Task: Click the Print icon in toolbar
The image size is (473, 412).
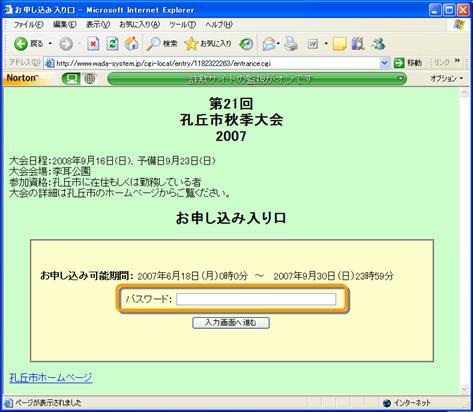Action: click(x=291, y=44)
